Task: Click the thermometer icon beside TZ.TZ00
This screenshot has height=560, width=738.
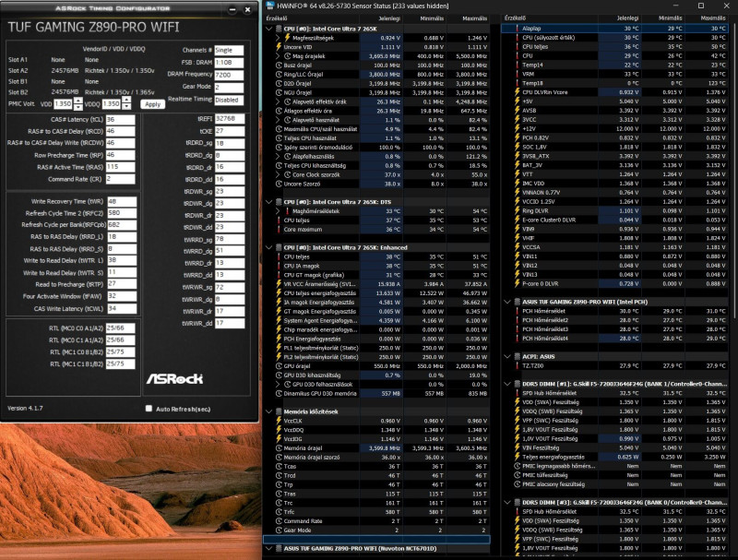Action: coord(517,365)
